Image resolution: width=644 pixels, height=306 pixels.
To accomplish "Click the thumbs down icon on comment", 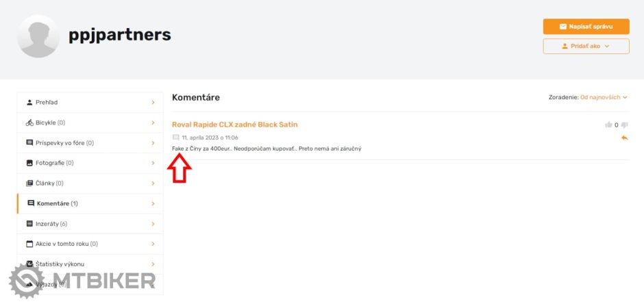I will (x=624, y=125).
